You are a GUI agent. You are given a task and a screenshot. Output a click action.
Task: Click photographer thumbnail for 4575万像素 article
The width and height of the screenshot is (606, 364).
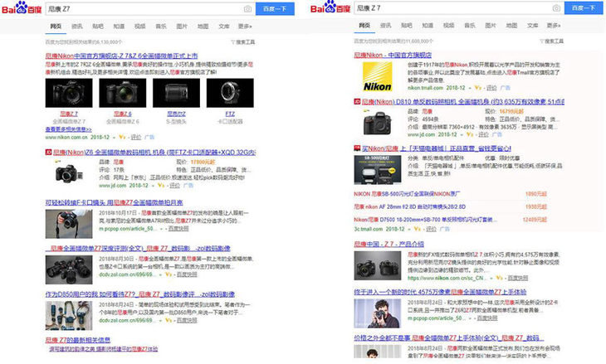click(x=378, y=313)
